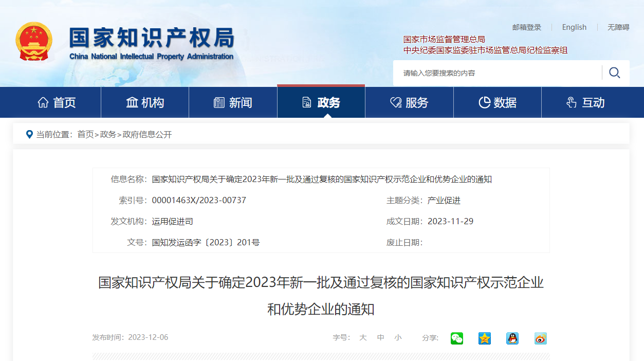Open the 首页 home navigation tab

click(x=57, y=102)
